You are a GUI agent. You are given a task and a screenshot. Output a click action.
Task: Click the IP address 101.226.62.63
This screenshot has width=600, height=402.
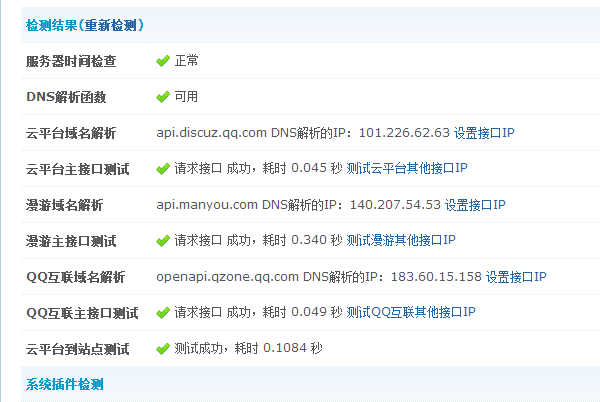coord(404,133)
